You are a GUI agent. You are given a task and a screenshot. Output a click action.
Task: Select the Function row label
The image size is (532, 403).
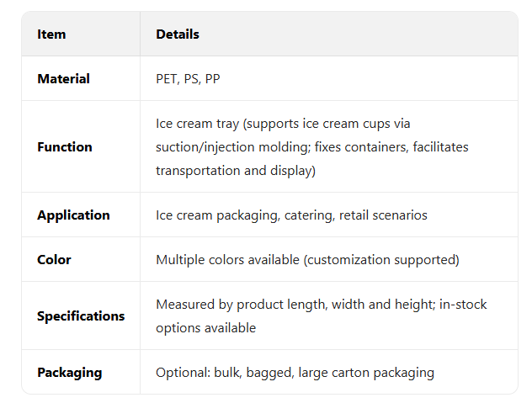65,147
